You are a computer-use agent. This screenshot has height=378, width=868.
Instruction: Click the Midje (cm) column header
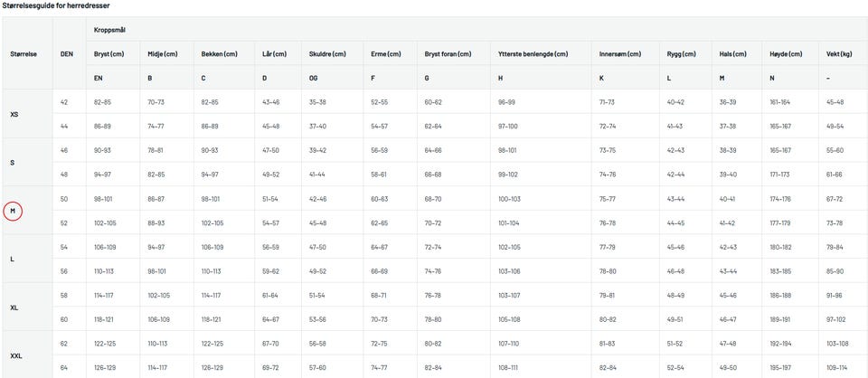coord(163,54)
